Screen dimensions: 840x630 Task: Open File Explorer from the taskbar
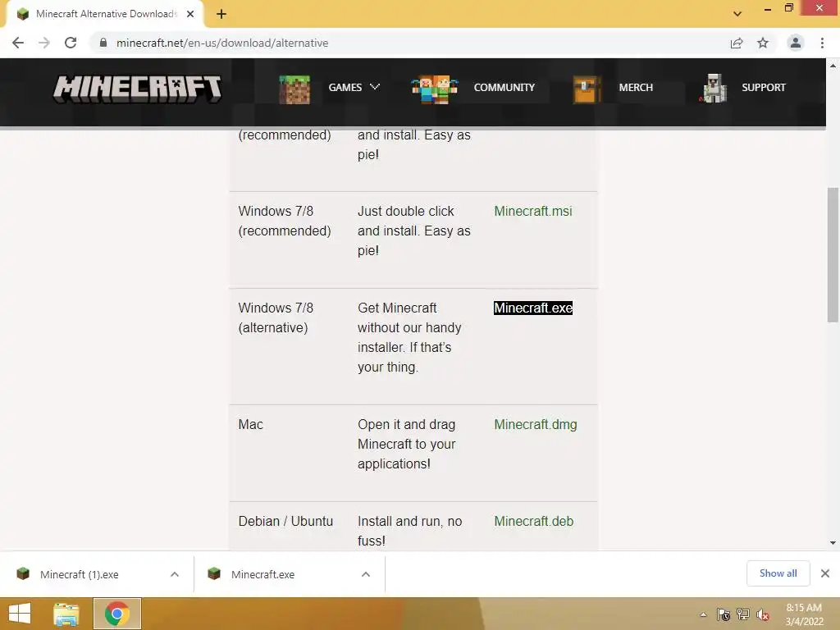66,614
